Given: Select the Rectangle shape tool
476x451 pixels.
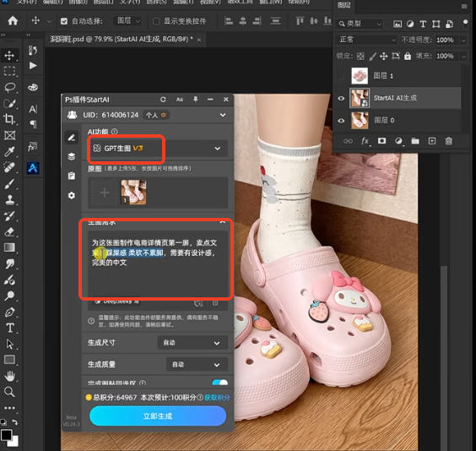Looking at the screenshot, I should pyautogui.click(x=9, y=360).
